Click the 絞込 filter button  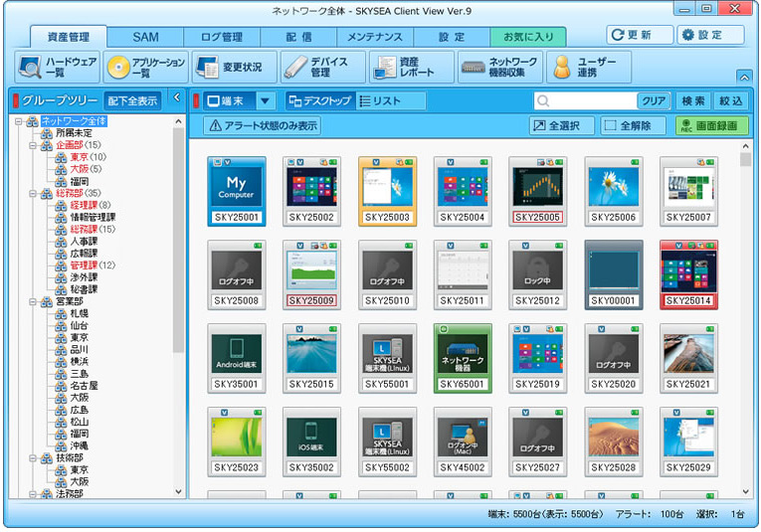(731, 100)
